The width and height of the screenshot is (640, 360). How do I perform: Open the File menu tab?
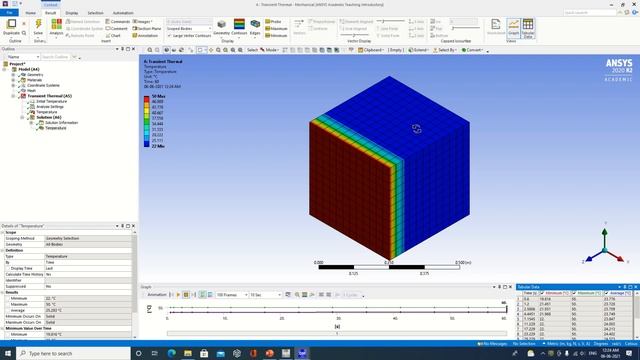click(x=9, y=13)
